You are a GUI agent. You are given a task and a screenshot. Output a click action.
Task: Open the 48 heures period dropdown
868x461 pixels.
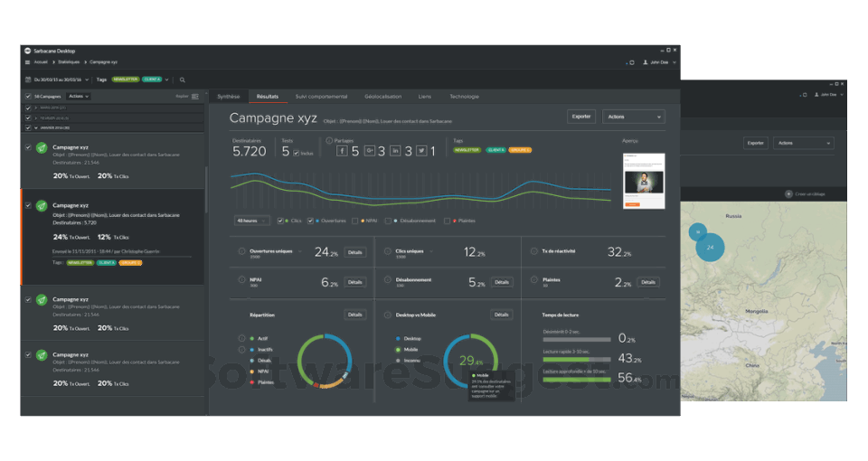pos(252,221)
